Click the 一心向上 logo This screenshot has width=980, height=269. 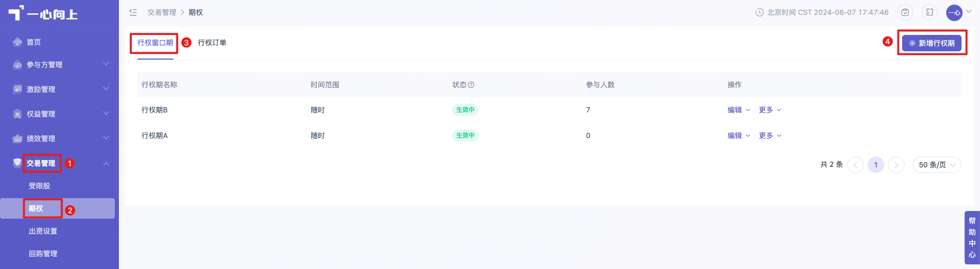[43, 13]
